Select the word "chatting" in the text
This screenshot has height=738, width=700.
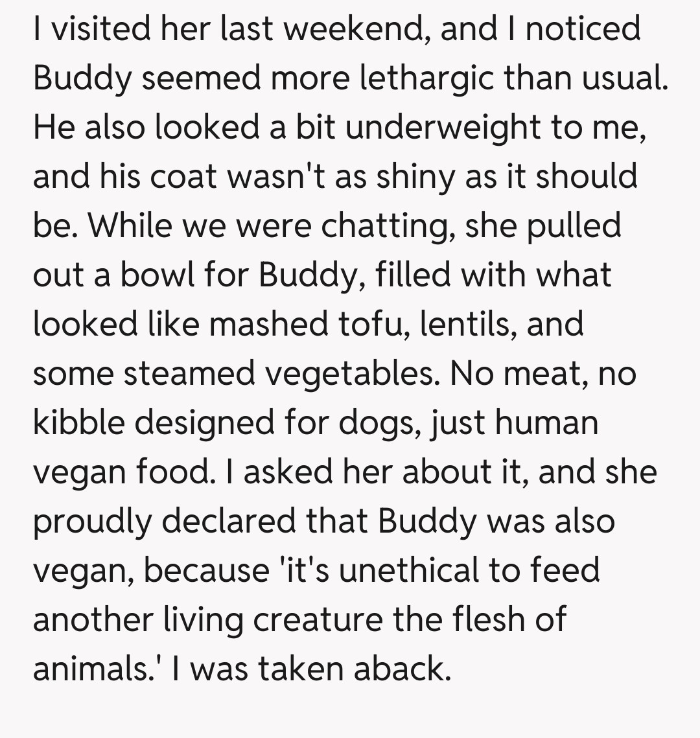pos(391,227)
